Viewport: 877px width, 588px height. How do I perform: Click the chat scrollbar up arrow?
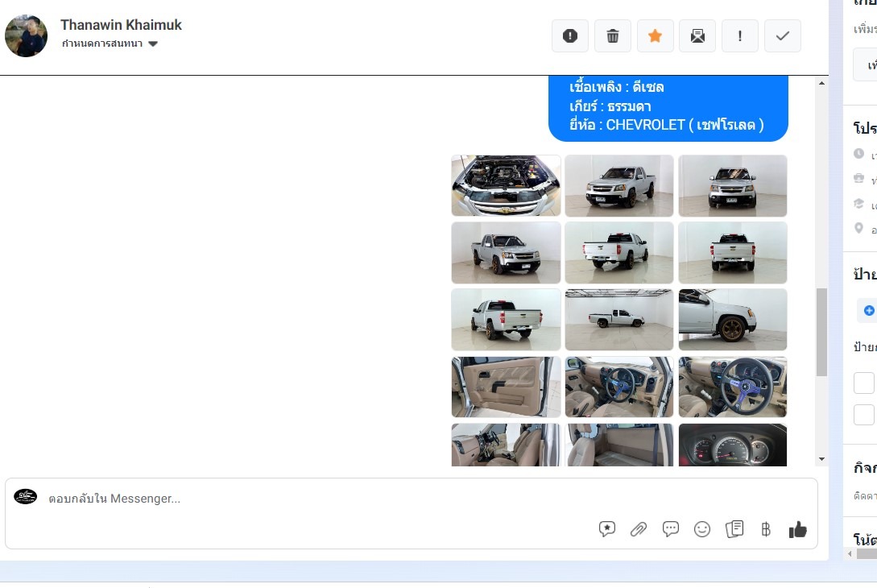[x=821, y=83]
